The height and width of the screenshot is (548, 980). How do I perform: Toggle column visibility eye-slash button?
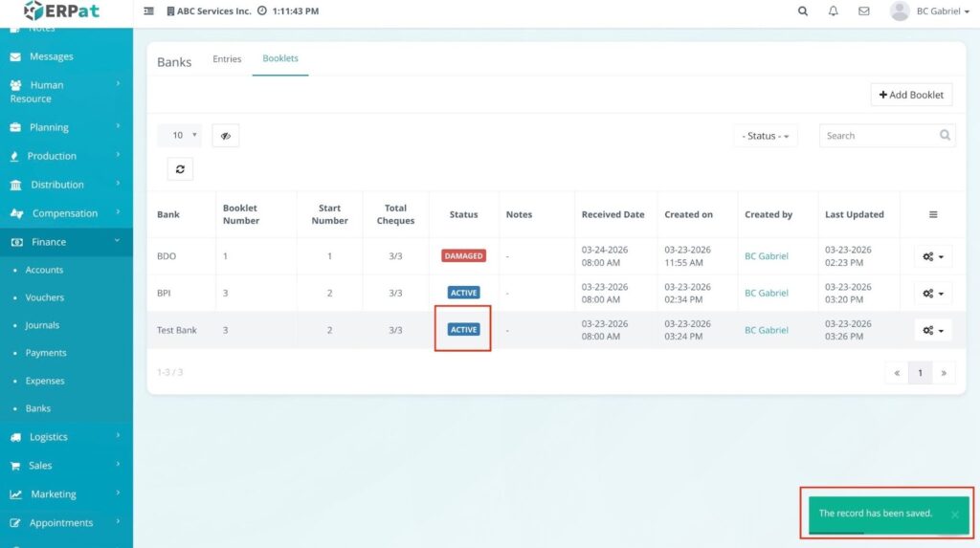pos(225,136)
